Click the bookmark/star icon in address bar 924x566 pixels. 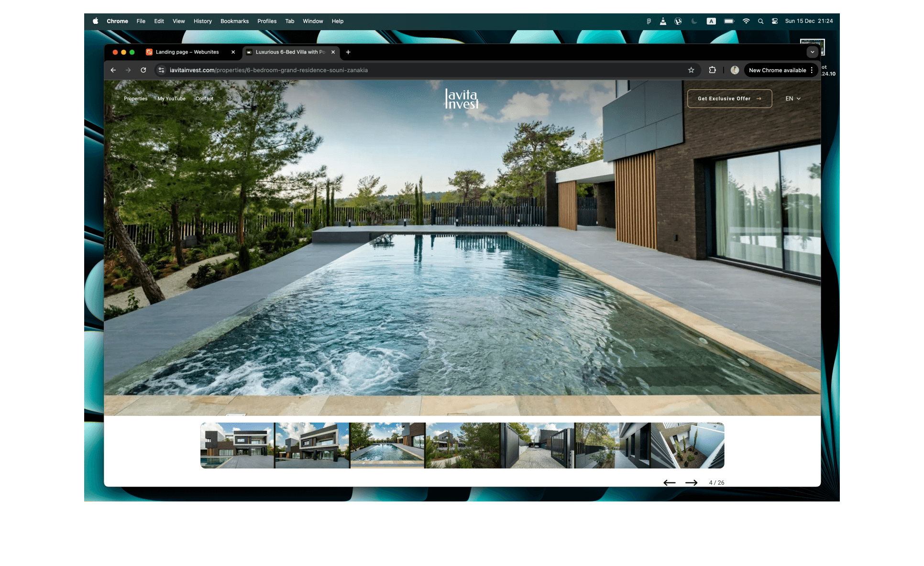pos(690,71)
